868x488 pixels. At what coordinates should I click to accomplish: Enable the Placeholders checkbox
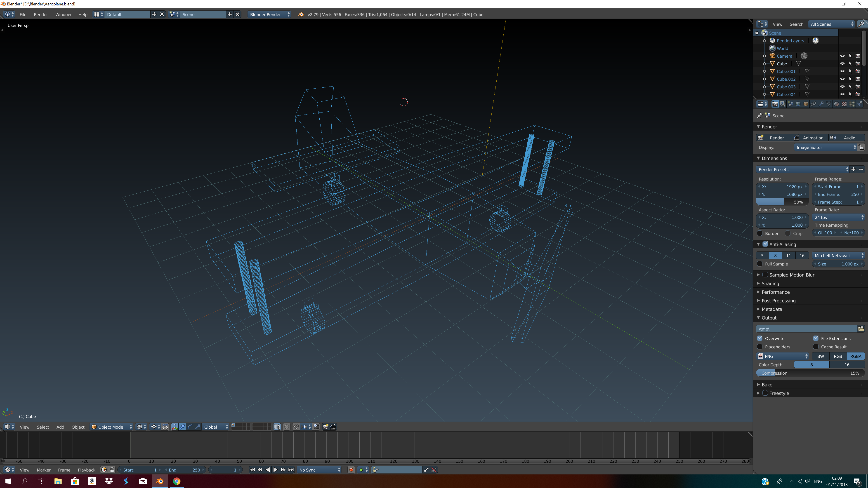point(760,347)
